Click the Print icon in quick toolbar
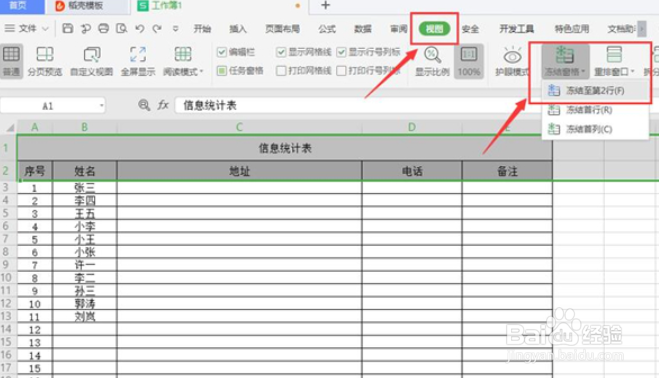Image resolution: width=659 pixels, height=378 pixels. point(103,29)
